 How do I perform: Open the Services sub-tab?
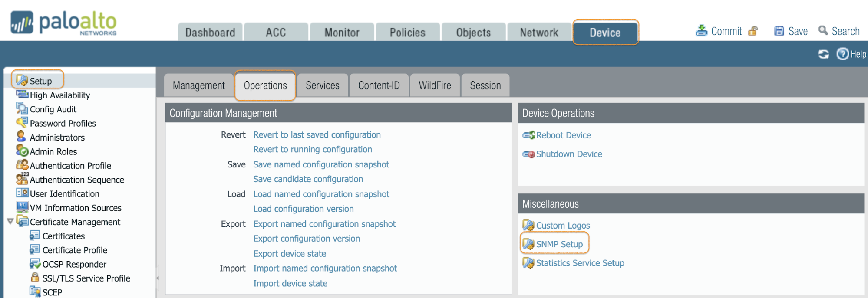[x=323, y=85]
